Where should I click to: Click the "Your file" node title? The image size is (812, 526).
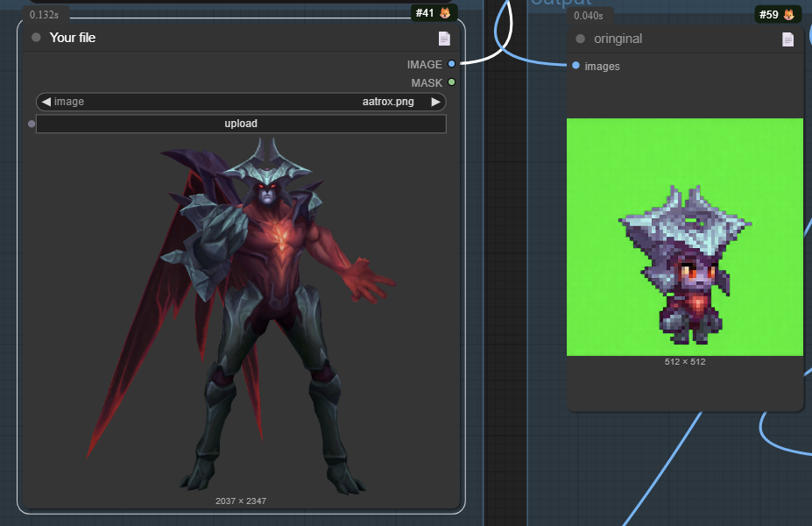73,38
